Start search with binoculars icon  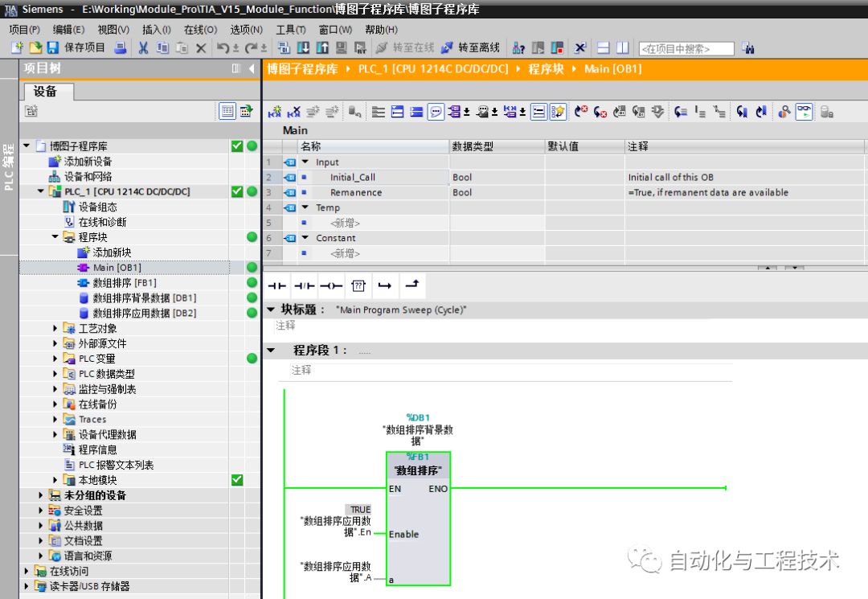click(x=748, y=48)
